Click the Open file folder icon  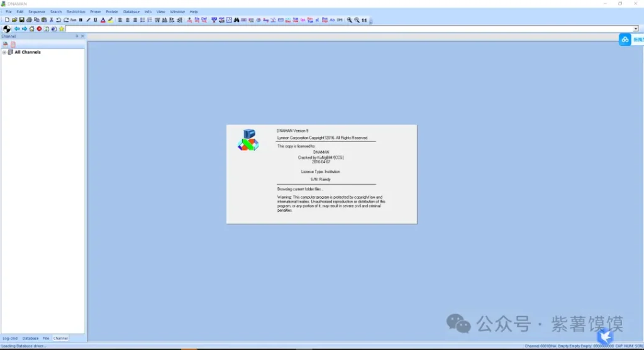pyautogui.click(x=14, y=20)
